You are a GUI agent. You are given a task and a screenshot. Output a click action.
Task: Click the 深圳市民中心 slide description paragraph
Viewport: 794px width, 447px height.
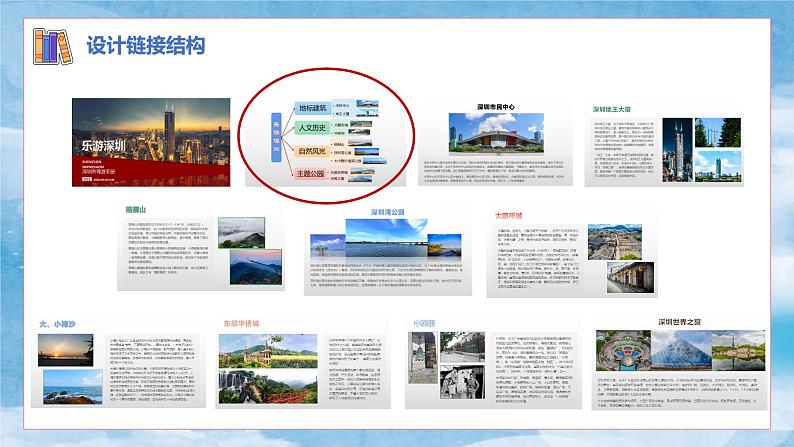tap(494, 171)
